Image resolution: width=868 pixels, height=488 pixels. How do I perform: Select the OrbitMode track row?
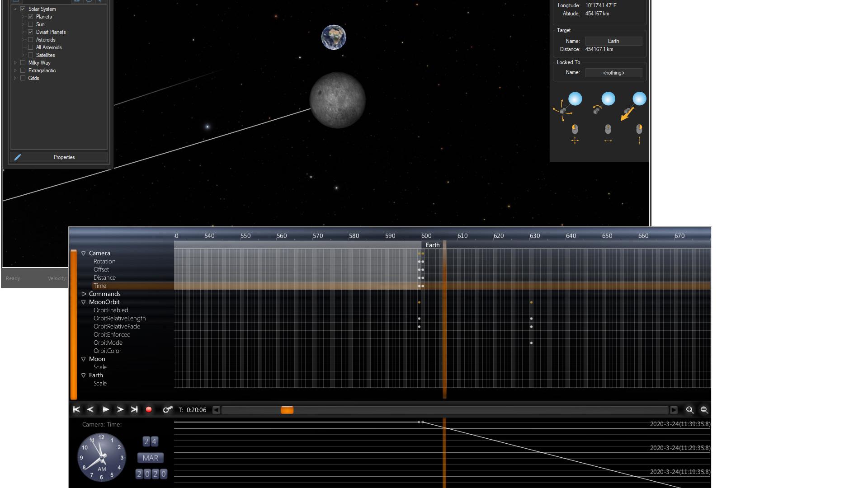tap(108, 343)
